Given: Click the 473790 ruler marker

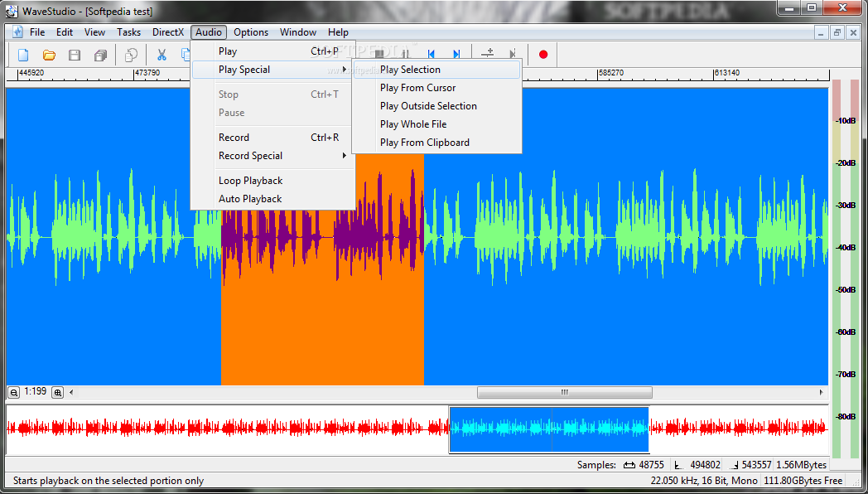Looking at the screenshot, I should 147,73.
